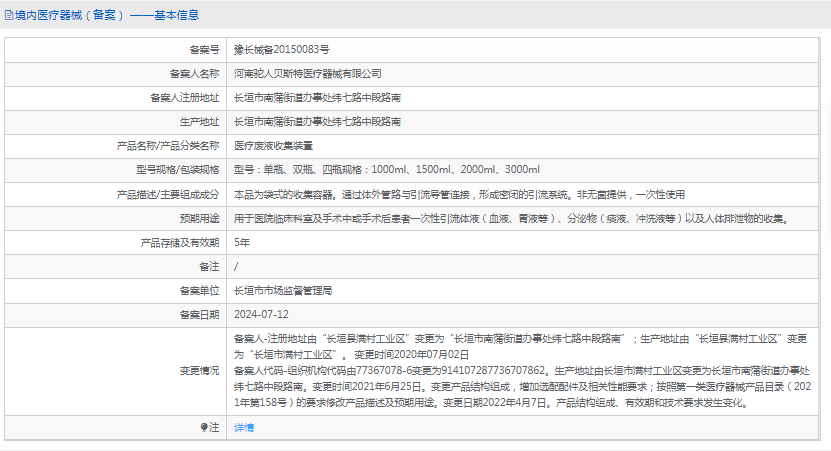Click the page title 境内医疗器械（备案）——基本信息
This screenshot has width=831, height=451.
[107, 15]
